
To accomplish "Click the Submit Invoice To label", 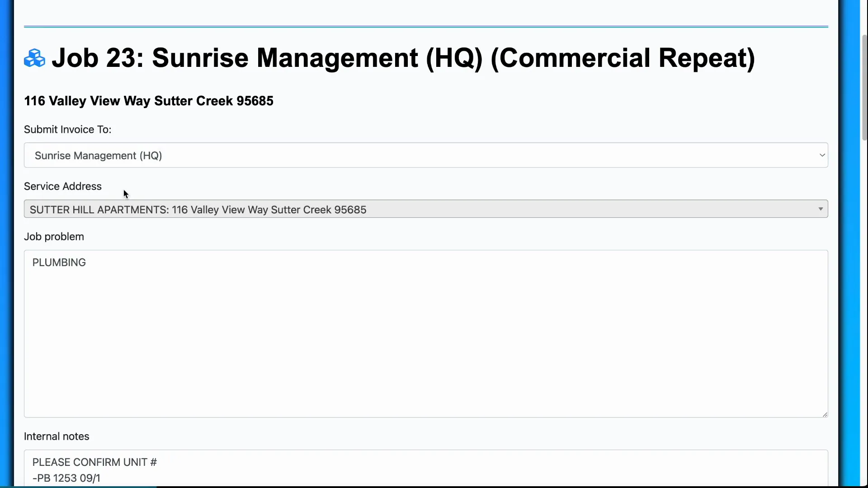I will pyautogui.click(x=67, y=130).
